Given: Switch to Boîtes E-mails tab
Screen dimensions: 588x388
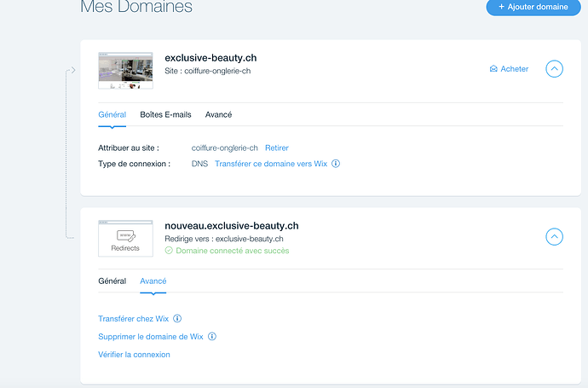Looking at the screenshot, I should coord(165,115).
